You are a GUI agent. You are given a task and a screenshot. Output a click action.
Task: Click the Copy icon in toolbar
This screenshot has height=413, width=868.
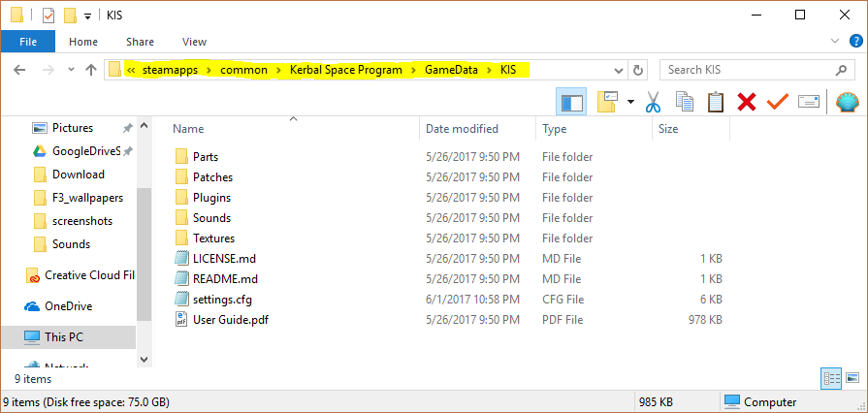684,102
